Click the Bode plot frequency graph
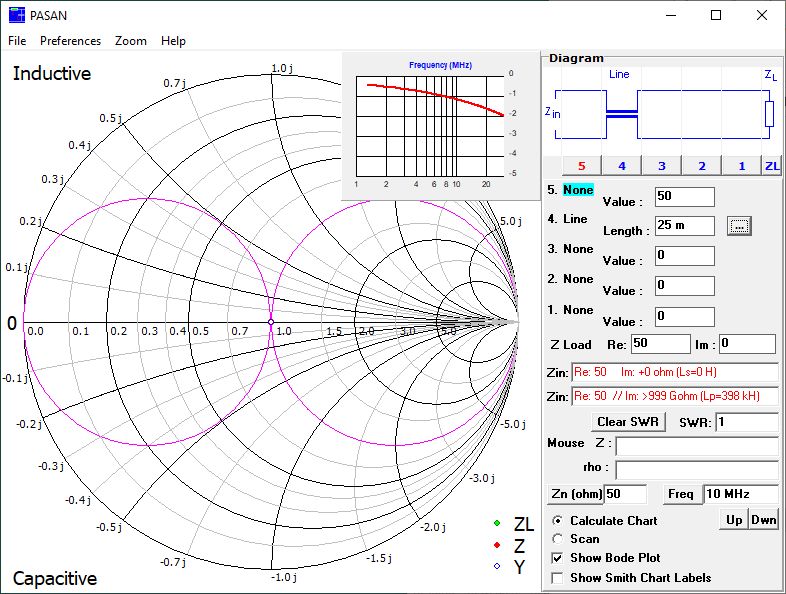Viewport: 786px width, 594px height. point(430,126)
